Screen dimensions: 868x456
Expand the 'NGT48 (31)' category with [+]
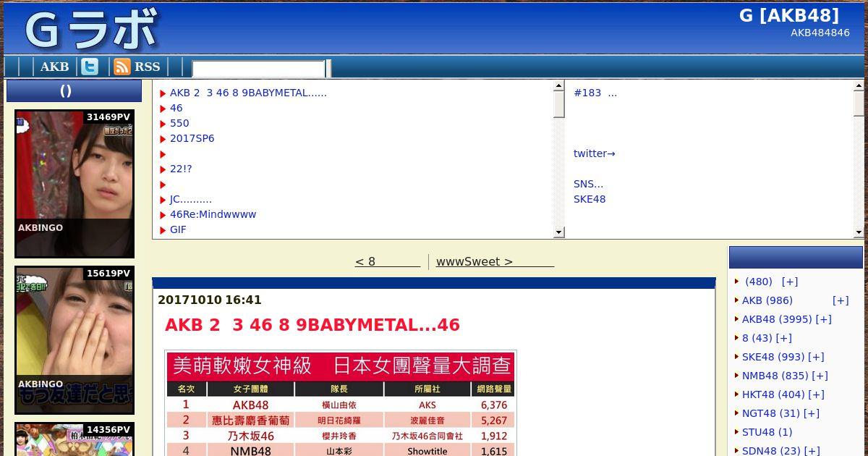click(x=811, y=413)
